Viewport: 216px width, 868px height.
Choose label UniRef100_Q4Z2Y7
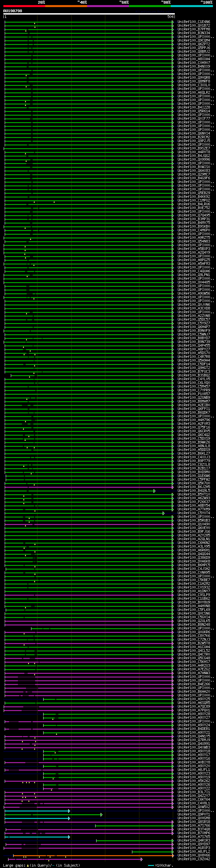point(194,796)
